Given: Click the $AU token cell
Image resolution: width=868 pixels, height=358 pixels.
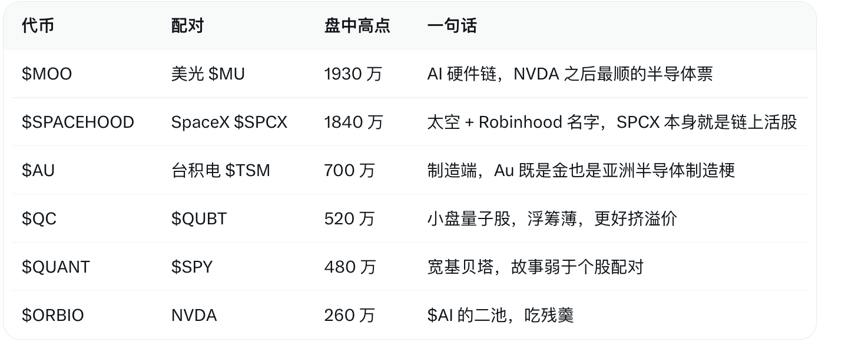Looking at the screenshot, I should point(38,171).
